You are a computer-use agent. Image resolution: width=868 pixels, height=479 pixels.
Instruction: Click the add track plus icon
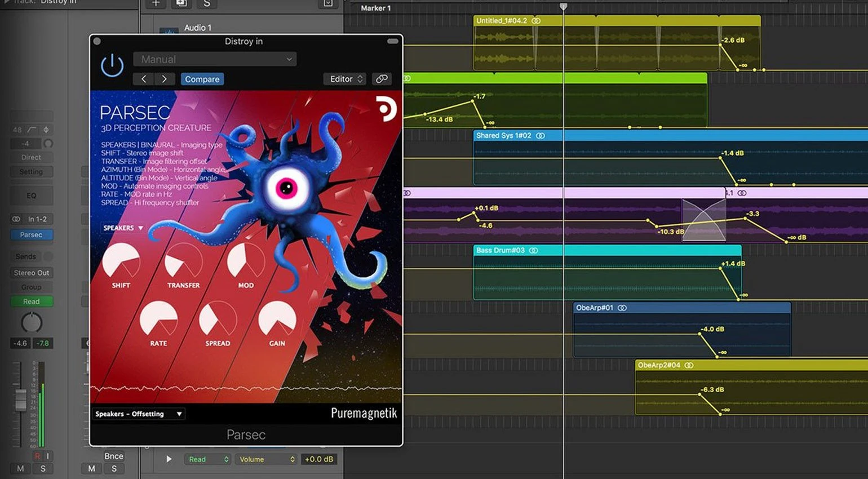click(156, 3)
